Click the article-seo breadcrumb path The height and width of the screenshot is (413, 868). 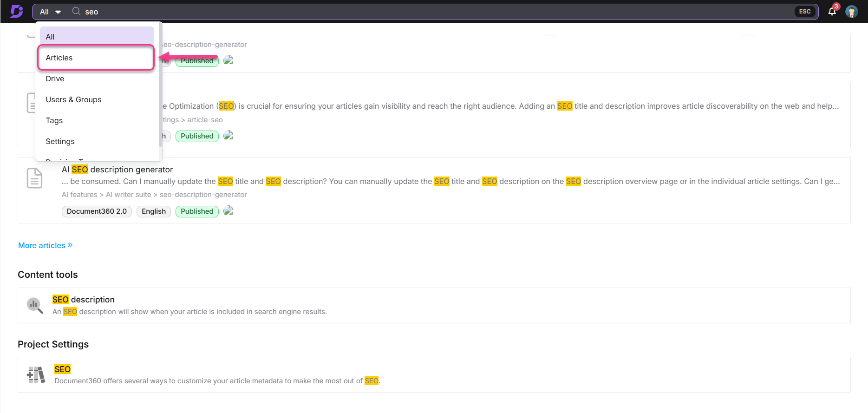(x=205, y=120)
